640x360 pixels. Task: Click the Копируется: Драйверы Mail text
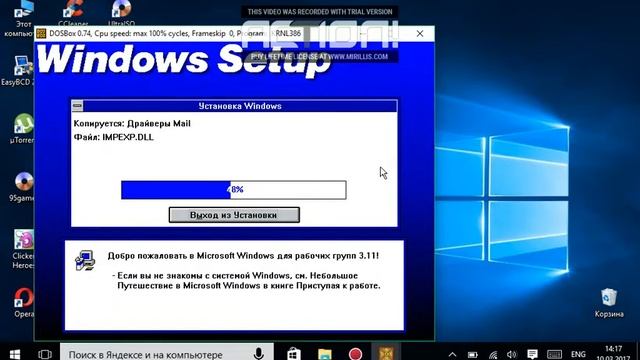click(x=132, y=124)
